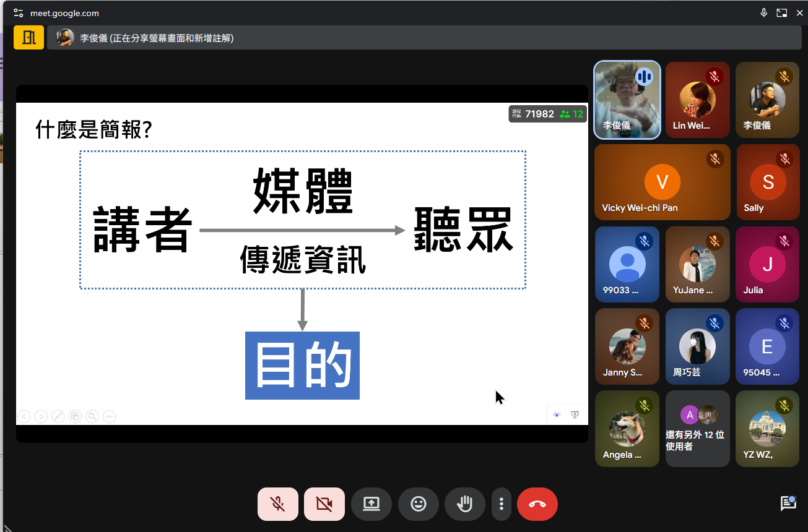Select the Sally participant tile
Viewport: 808px width, 532px height.
point(767,182)
